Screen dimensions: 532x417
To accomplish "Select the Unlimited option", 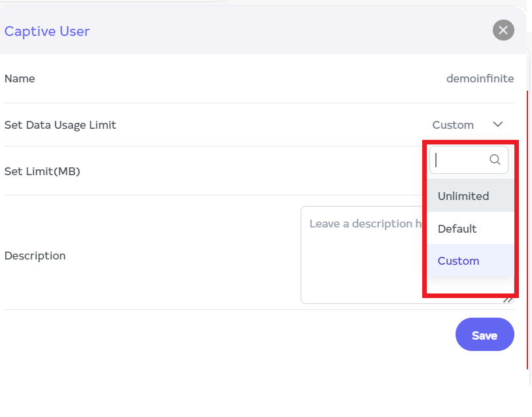I will pos(463,196).
